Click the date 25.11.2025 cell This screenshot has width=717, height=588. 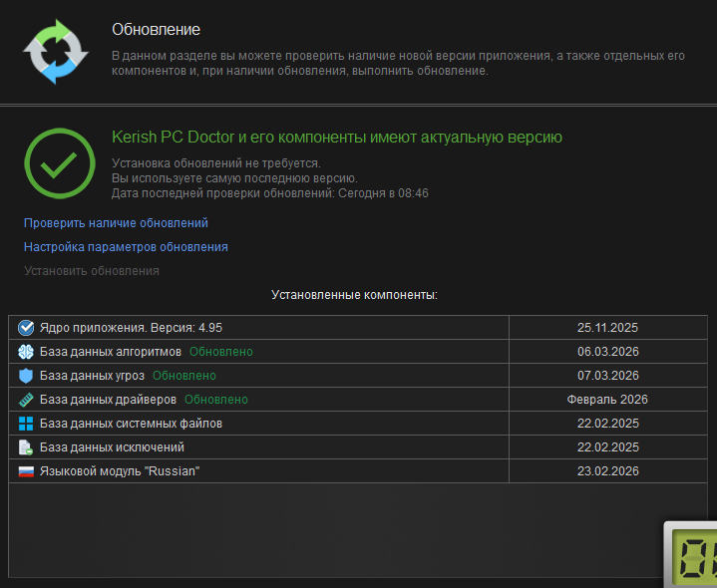coord(607,328)
